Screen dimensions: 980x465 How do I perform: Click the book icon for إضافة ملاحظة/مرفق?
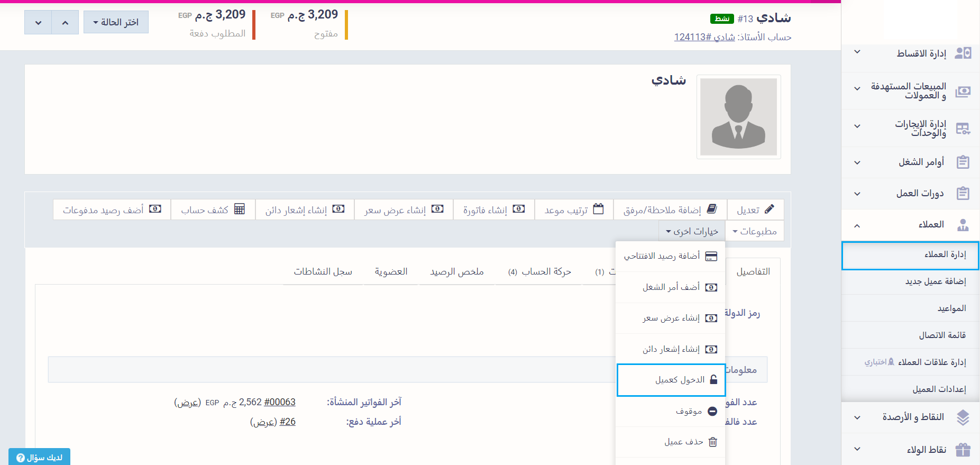click(x=712, y=209)
